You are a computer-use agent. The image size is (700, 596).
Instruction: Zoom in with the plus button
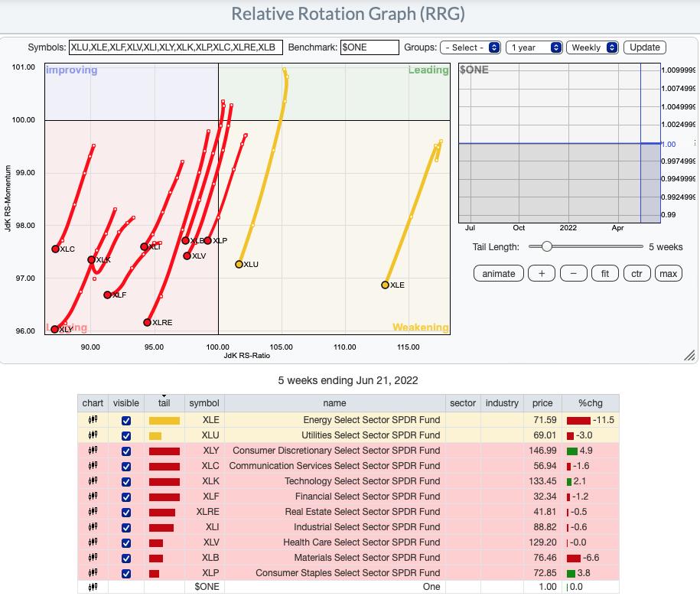[x=542, y=273]
